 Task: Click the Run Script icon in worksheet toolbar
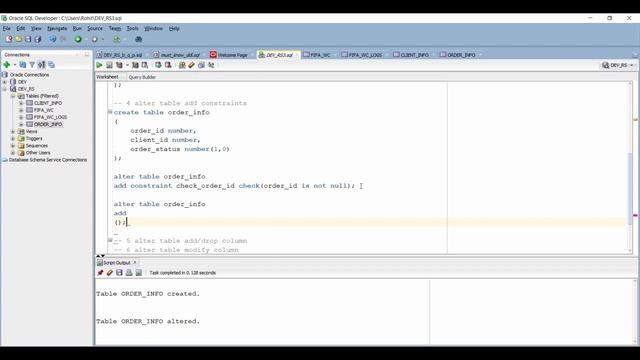(109, 65)
